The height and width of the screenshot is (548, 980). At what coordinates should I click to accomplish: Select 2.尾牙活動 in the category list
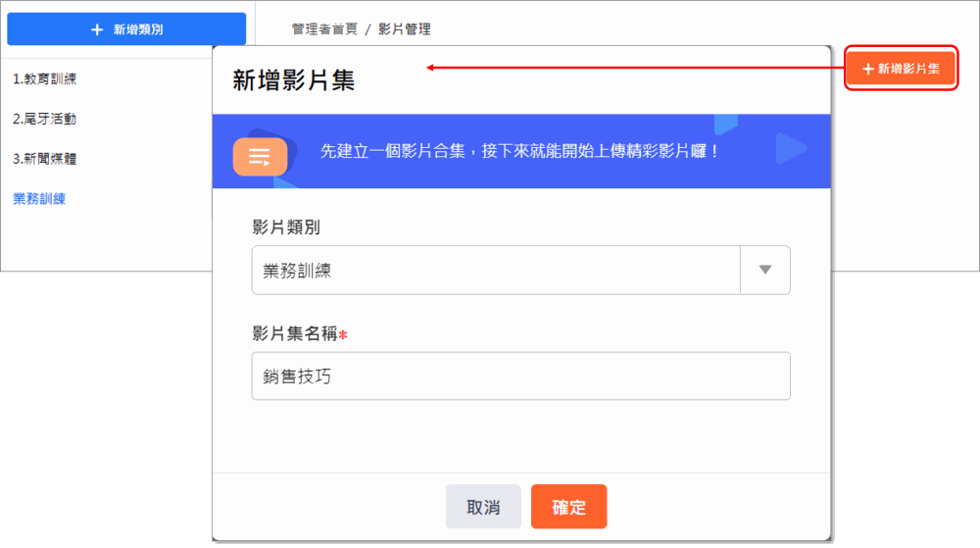coord(44,119)
